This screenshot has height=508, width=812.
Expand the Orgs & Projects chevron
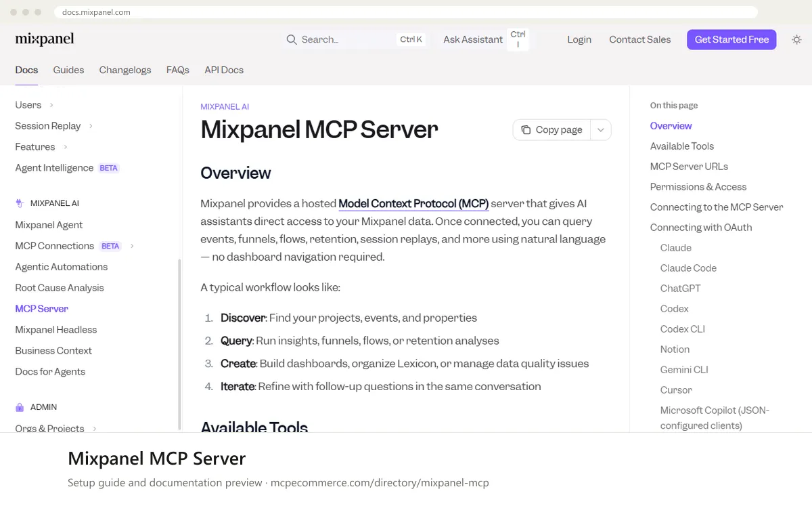pos(95,429)
